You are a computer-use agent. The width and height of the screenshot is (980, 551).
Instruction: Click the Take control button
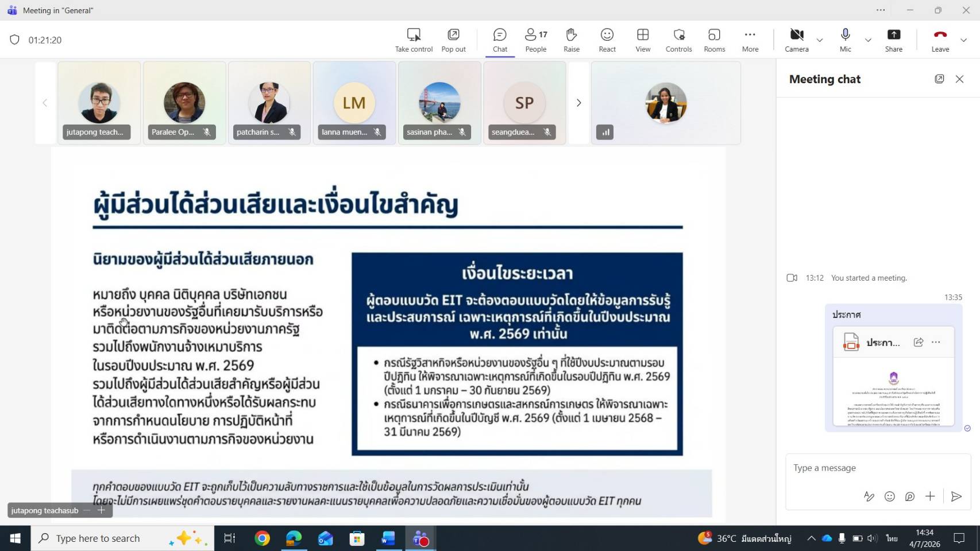coord(414,40)
